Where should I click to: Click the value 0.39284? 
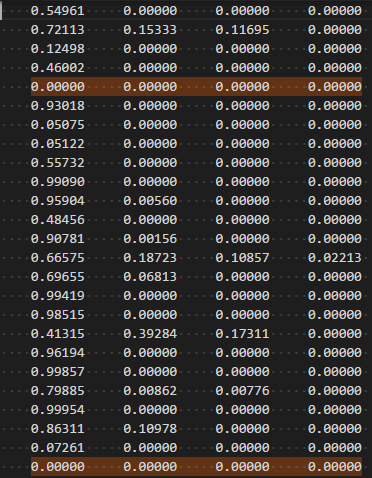150,334
